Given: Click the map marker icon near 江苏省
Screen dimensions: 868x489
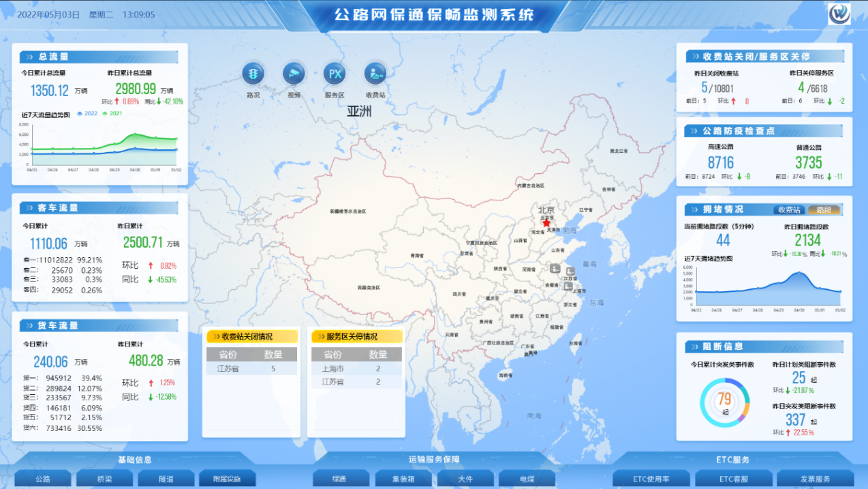Looking at the screenshot, I should (570, 272).
